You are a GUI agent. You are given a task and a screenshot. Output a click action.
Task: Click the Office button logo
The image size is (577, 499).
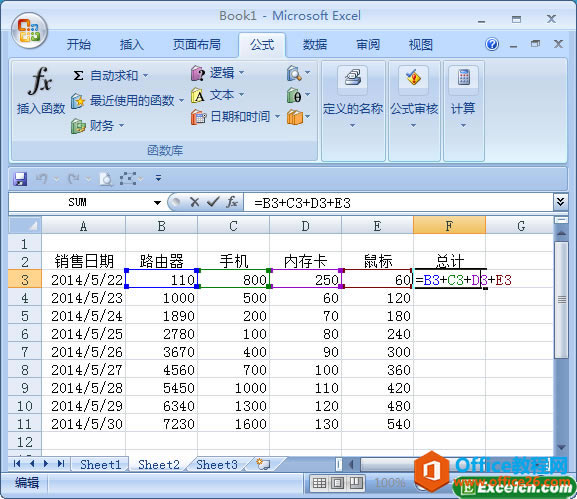click(29, 31)
